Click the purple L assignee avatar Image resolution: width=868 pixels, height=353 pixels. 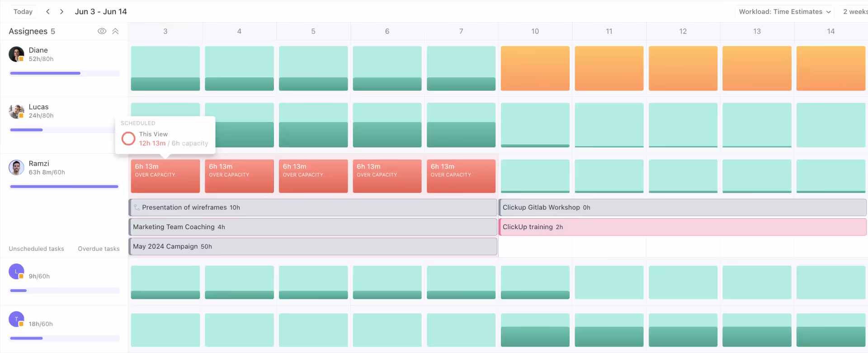click(16, 271)
